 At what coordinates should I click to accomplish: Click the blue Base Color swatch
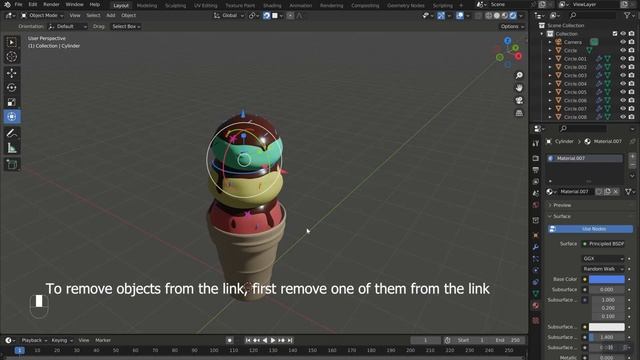(x=607, y=279)
